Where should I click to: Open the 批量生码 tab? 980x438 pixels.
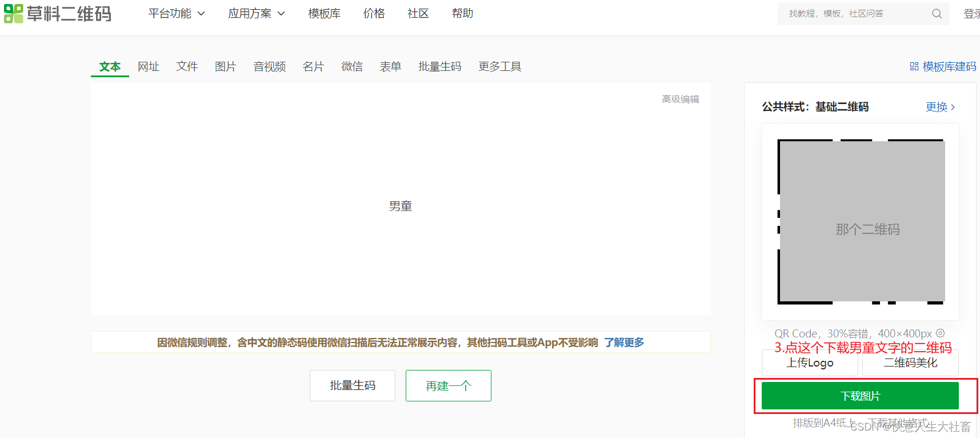pyautogui.click(x=439, y=66)
